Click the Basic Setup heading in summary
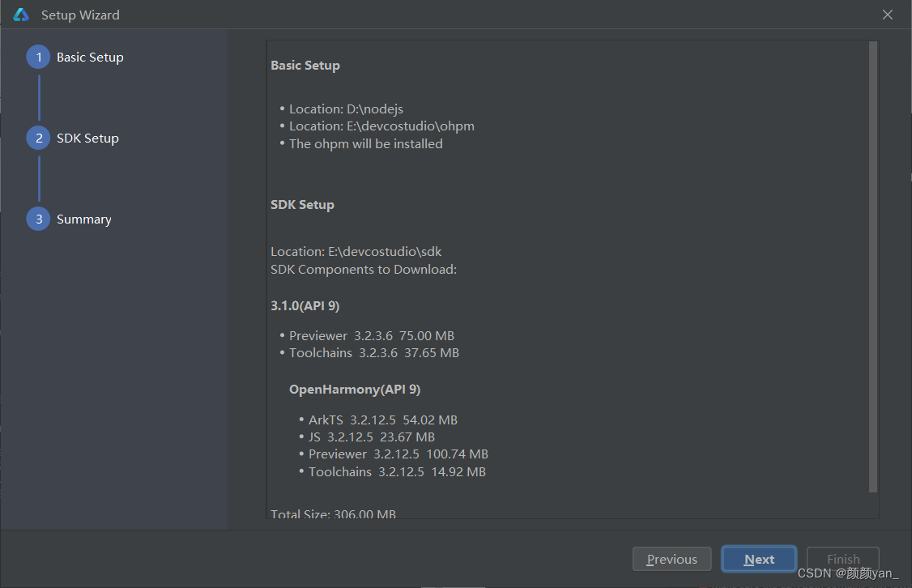The image size is (912, 588). (x=305, y=65)
